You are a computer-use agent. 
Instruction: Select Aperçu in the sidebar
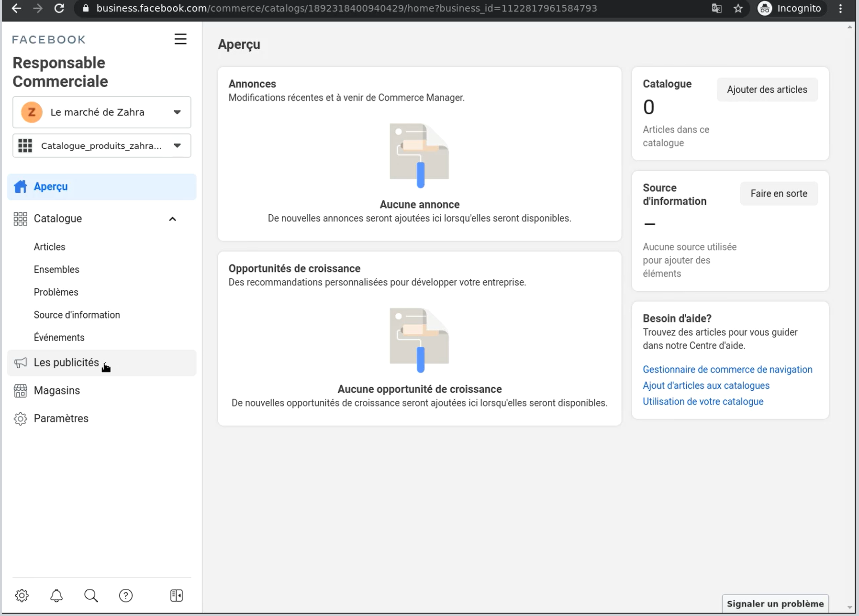point(102,187)
